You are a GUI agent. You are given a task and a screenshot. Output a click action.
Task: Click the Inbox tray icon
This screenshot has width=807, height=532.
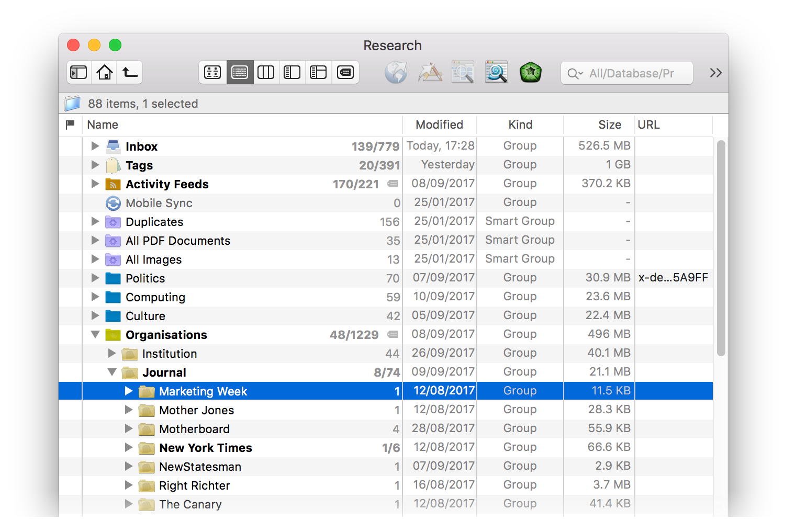pos(113,146)
